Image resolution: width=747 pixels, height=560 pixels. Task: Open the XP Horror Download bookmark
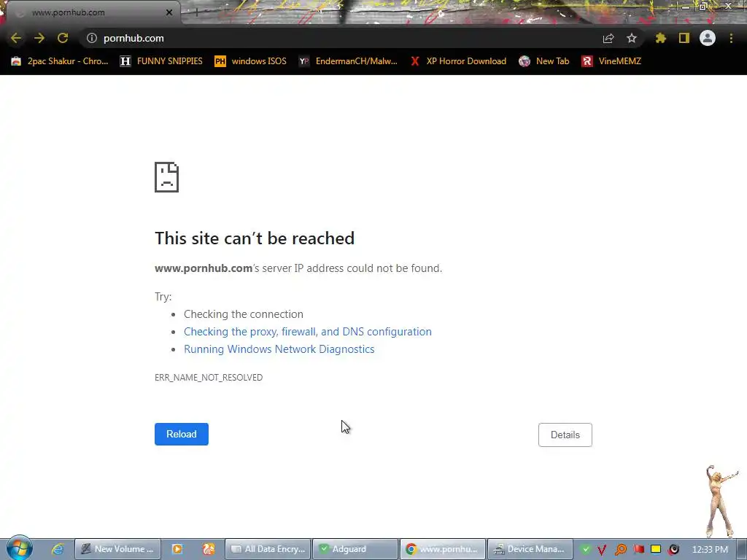coord(458,61)
